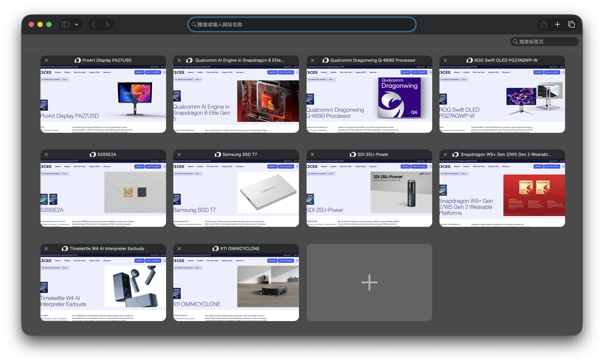604x364 pixels.
Task: Expand the tab group dropdown chevron
Action: click(x=77, y=24)
